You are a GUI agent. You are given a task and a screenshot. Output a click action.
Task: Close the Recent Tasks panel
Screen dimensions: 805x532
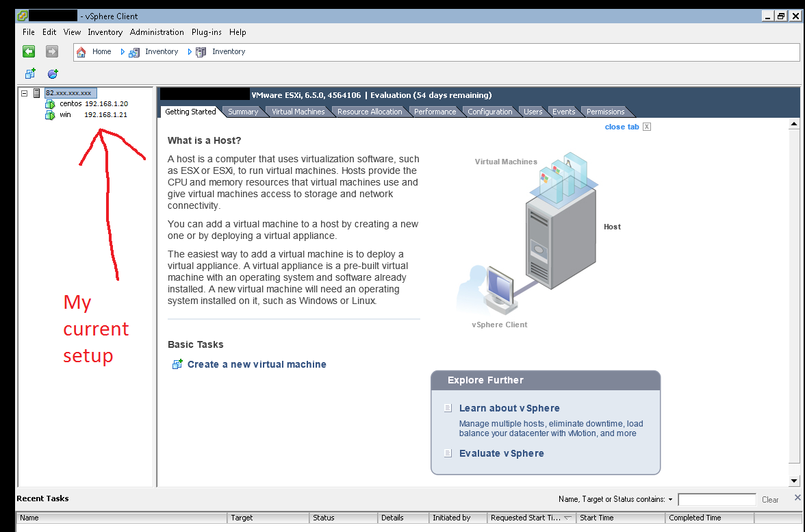coord(797,498)
